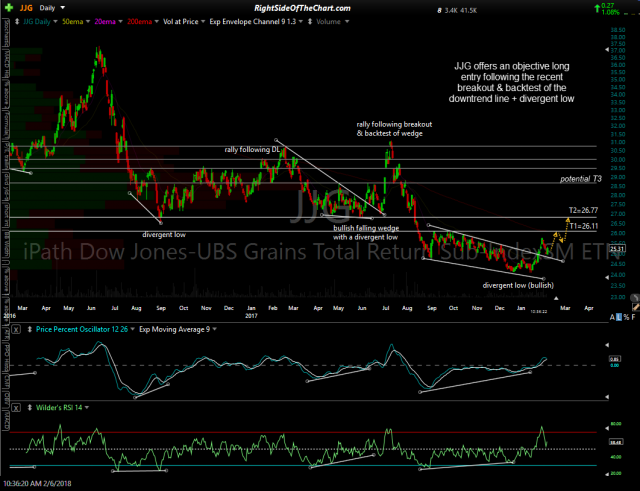Click the bullish falling wedge annotation text

(366, 233)
